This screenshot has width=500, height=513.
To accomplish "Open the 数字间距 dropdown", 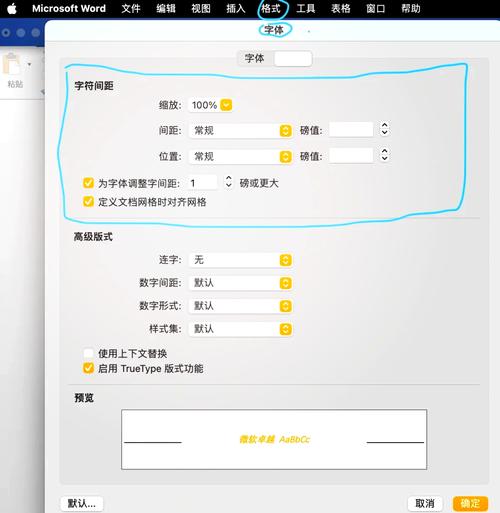I will (x=240, y=283).
